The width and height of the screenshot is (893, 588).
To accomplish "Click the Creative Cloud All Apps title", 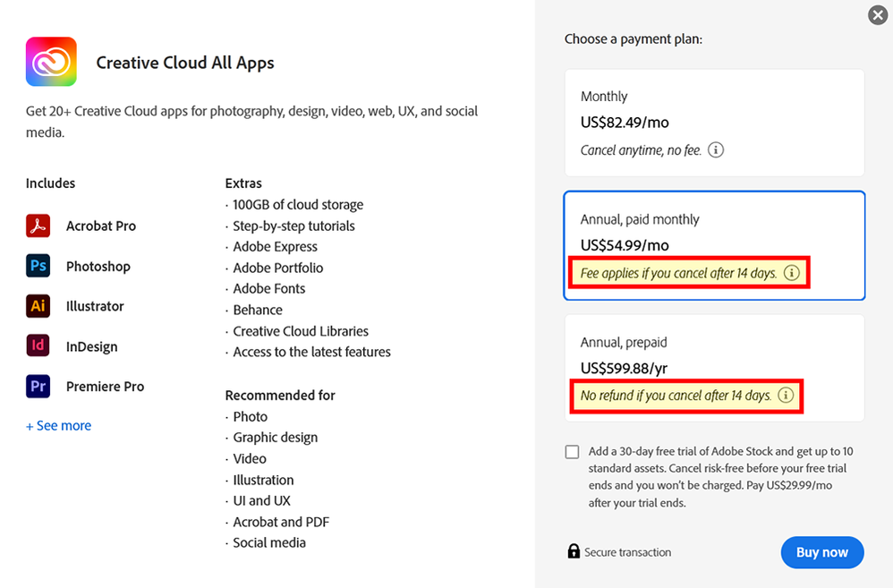I will pos(185,63).
